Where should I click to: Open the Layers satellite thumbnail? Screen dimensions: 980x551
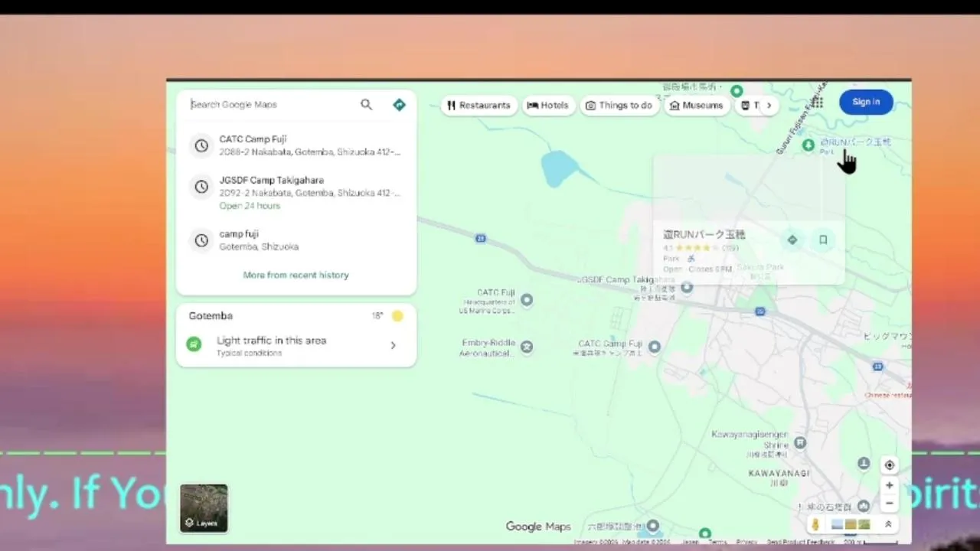[204, 508]
